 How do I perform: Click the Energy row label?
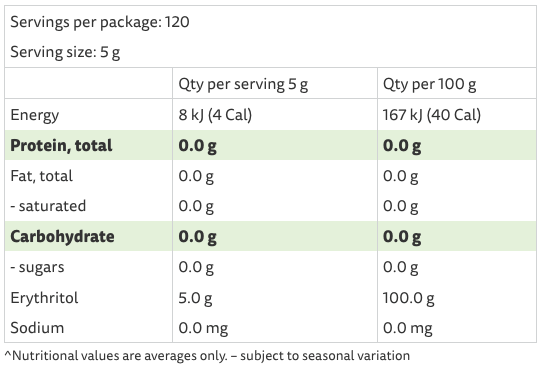pyautogui.click(x=35, y=115)
